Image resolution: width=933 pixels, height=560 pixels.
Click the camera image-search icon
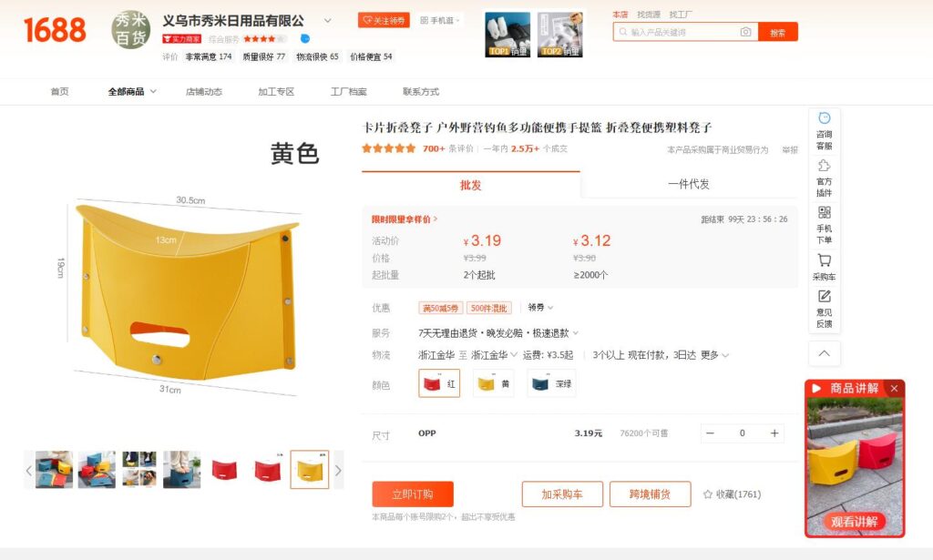745,32
